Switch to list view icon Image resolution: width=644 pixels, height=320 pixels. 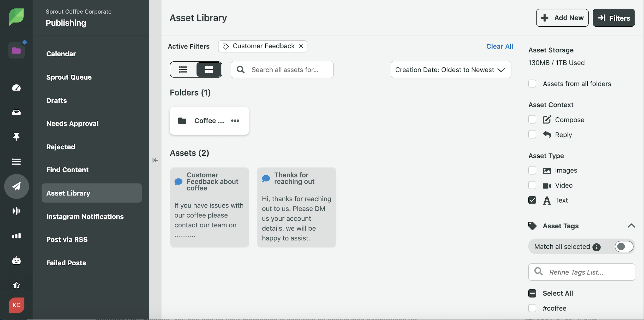point(183,70)
